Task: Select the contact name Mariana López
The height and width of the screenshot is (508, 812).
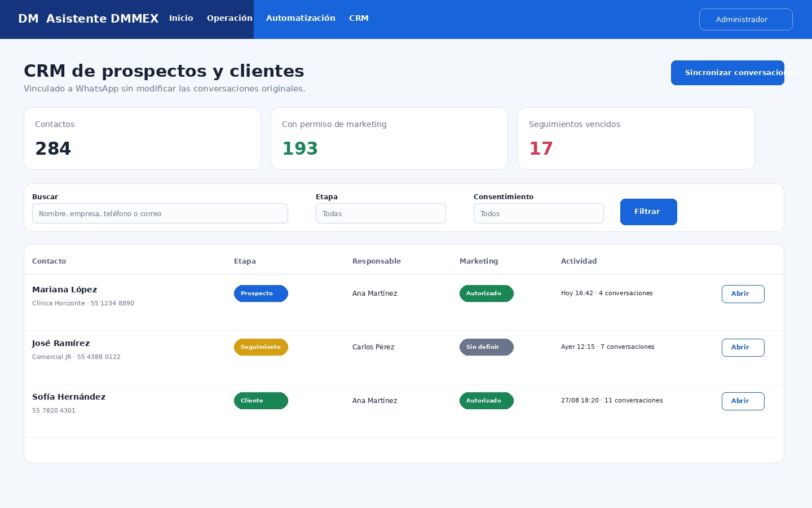Action: point(64,290)
